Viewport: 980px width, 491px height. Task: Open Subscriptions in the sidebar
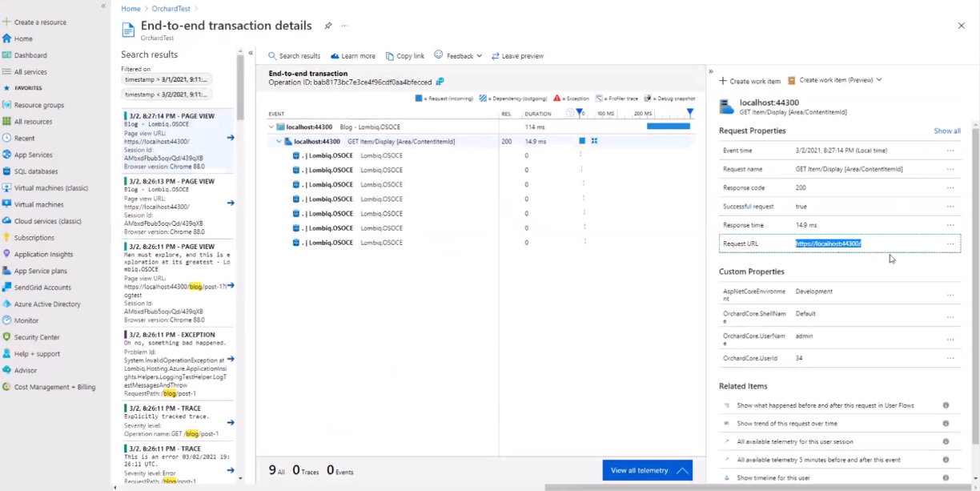click(x=34, y=238)
